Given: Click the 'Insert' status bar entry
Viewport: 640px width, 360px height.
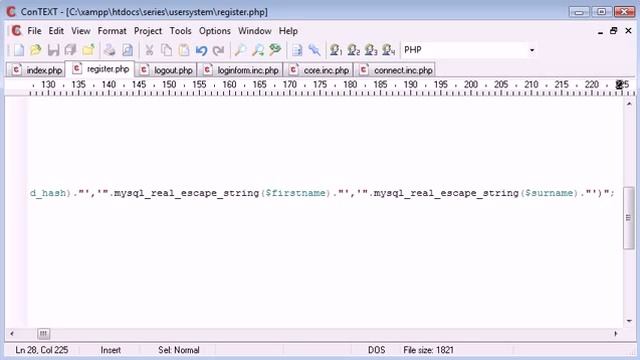Looking at the screenshot, I should pyautogui.click(x=111, y=350).
